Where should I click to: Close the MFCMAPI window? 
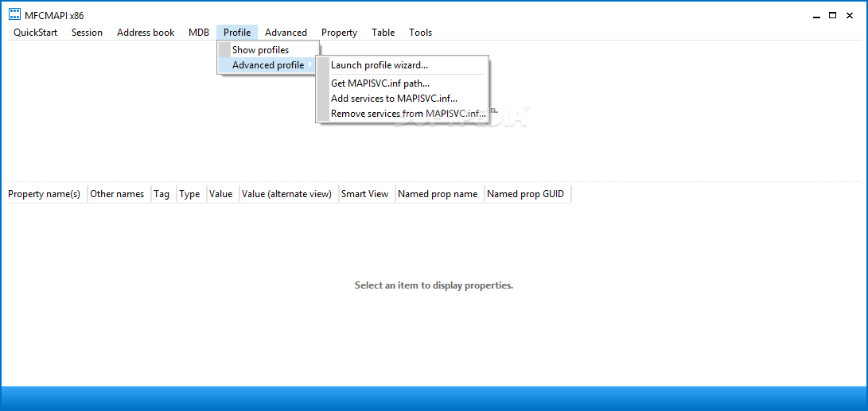coord(850,15)
